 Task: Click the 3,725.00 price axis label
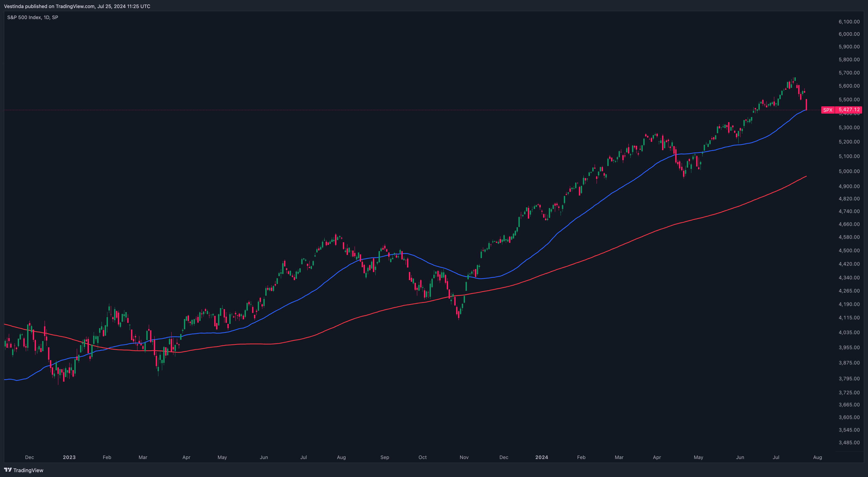[849, 392]
